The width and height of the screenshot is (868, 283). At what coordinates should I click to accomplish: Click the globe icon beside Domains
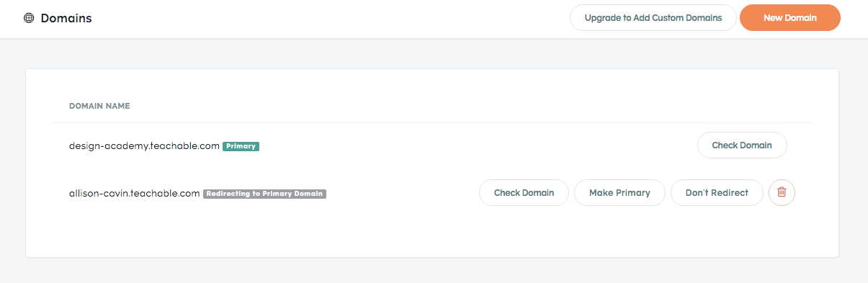[x=29, y=18]
